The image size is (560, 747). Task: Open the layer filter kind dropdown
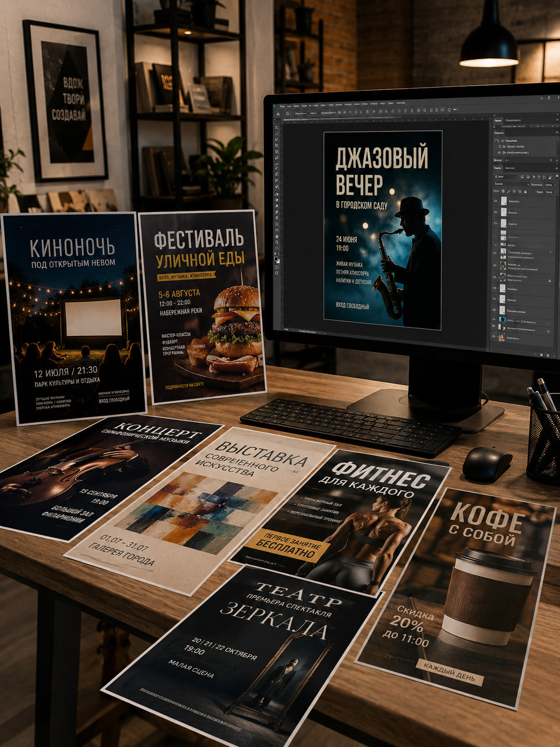(x=505, y=176)
